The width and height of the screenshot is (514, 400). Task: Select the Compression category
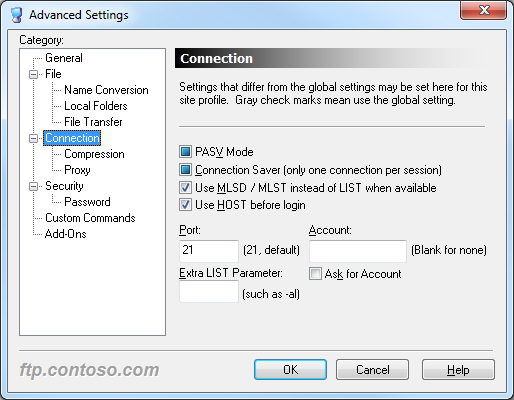tap(94, 154)
